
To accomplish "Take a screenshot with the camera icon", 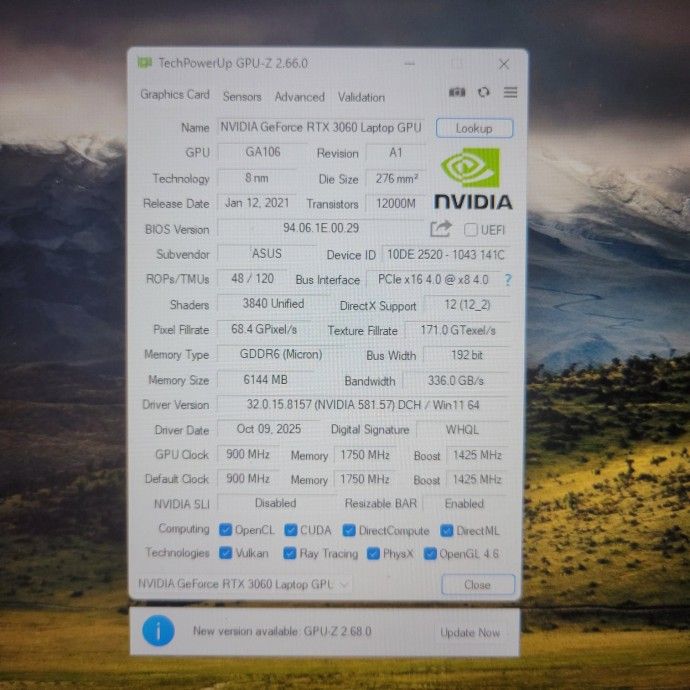I will pos(457,92).
